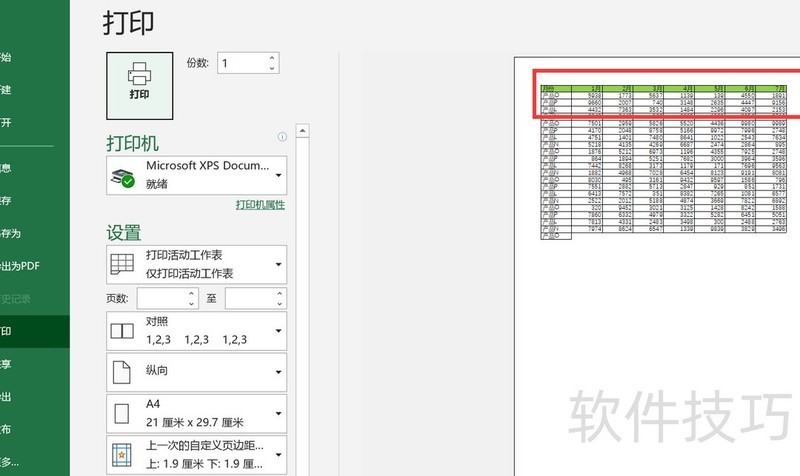Open the printer properties link
This screenshot has width=800, height=476.
point(260,205)
